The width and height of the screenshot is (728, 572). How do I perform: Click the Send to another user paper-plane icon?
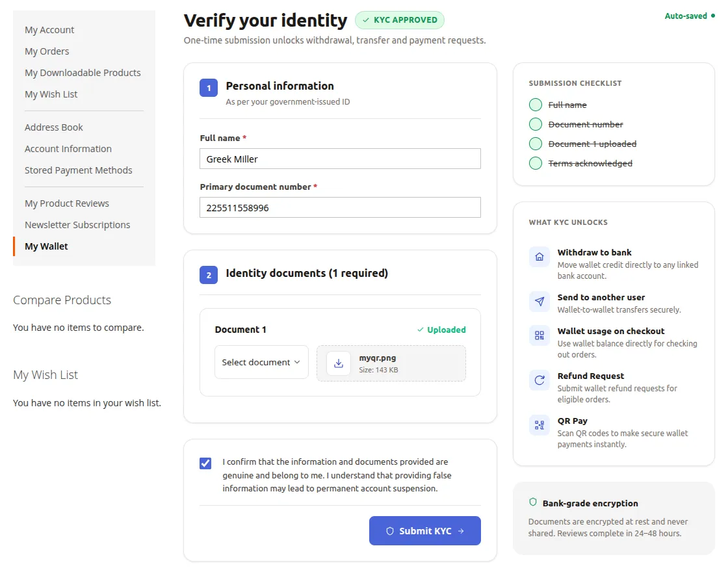tap(539, 302)
